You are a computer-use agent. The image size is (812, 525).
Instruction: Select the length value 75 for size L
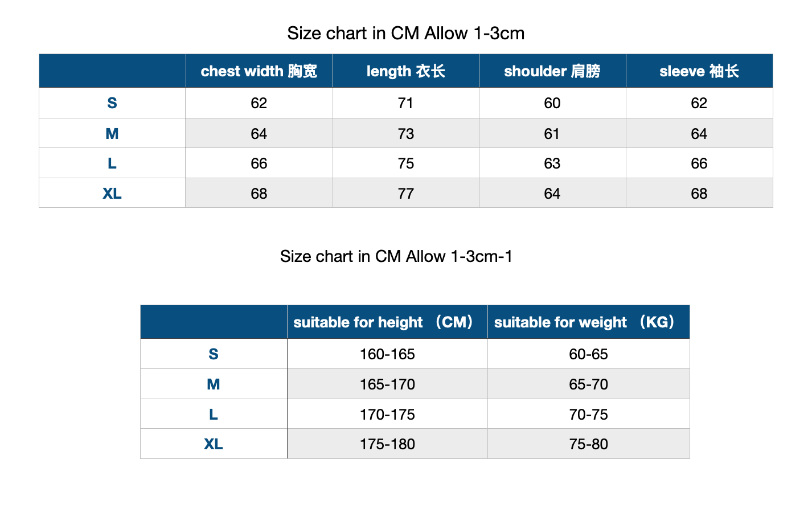tap(405, 163)
